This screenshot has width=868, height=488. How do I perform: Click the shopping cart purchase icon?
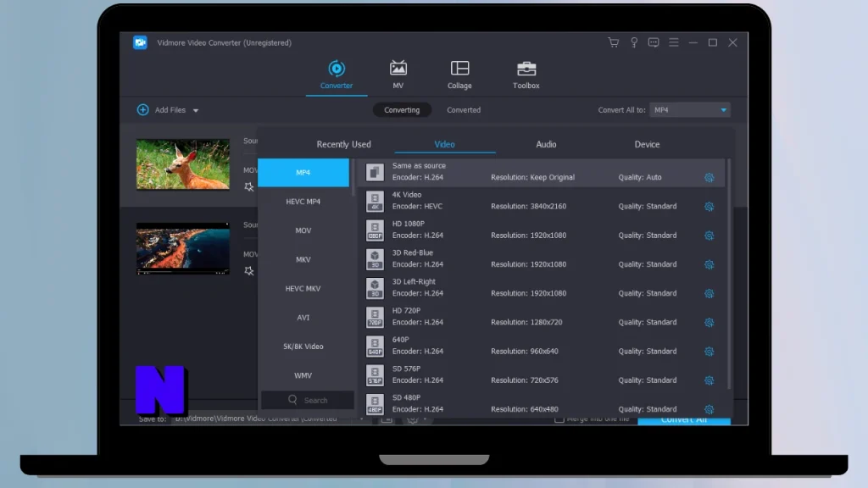click(614, 42)
